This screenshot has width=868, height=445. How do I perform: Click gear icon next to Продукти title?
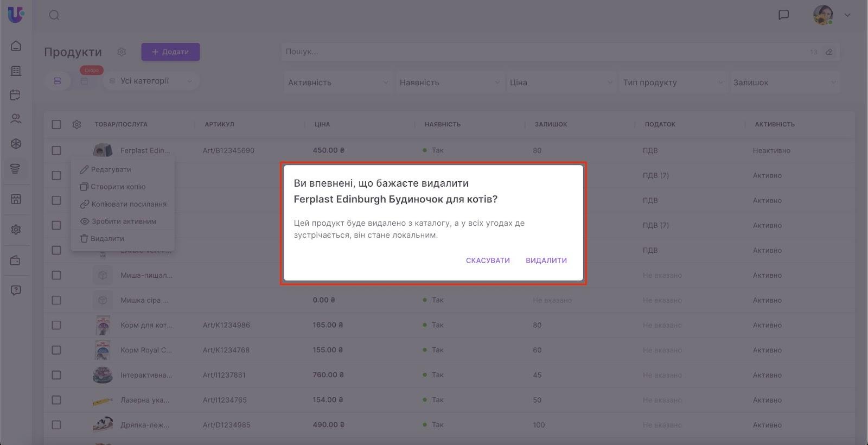click(122, 52)
